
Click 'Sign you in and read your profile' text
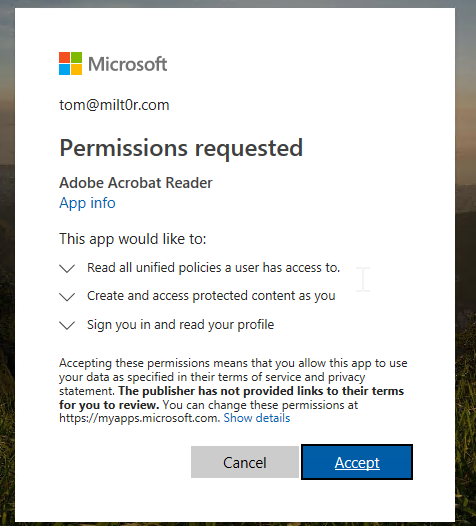[x=180, y=325]
